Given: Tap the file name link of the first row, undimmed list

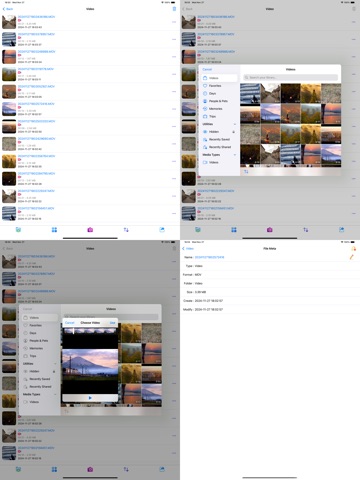Looking at the screenshot, I should point(36,17).
